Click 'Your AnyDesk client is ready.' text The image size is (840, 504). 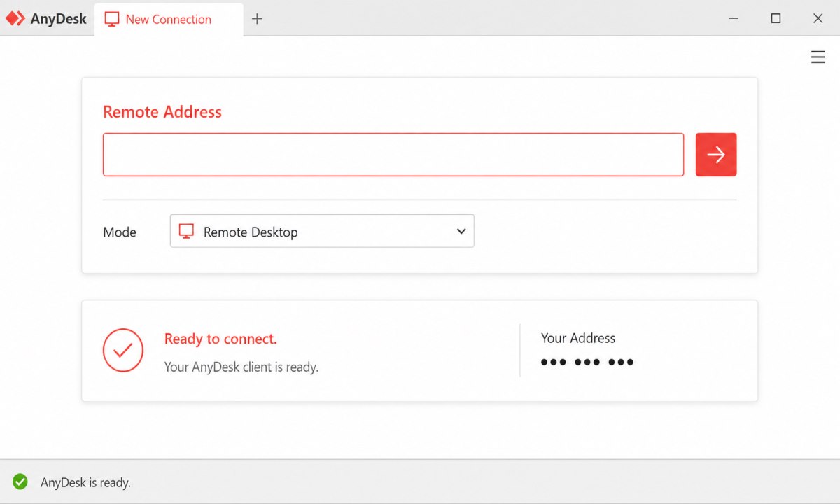point(241,367)
